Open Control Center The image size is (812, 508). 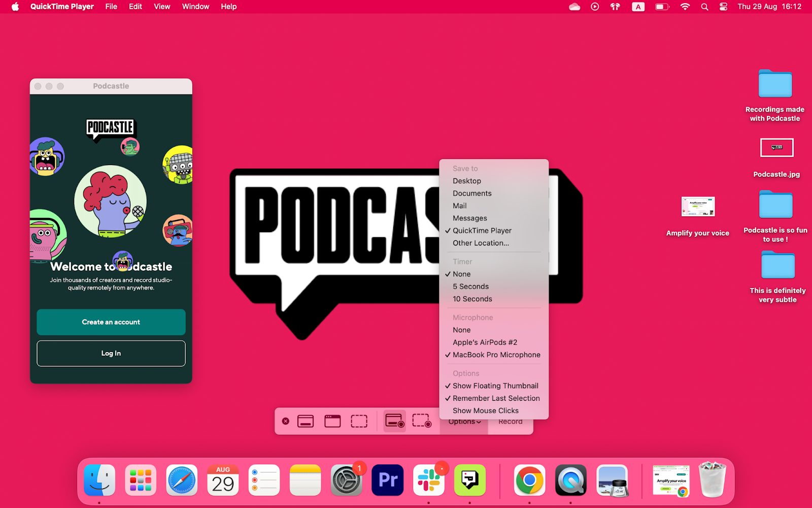(724, 7)
